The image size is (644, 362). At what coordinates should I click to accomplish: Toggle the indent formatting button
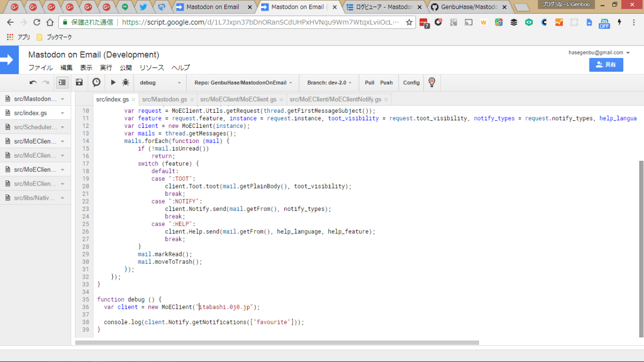point(62,83)
